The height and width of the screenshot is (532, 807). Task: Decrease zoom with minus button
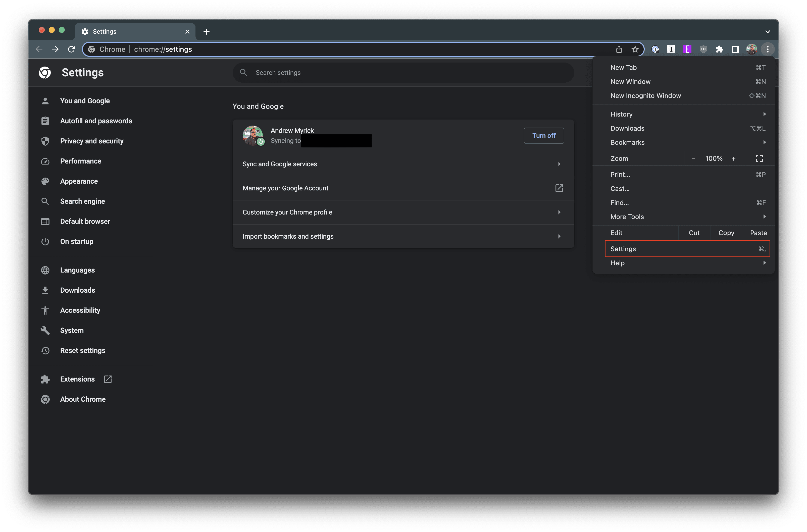pos(693,158)
